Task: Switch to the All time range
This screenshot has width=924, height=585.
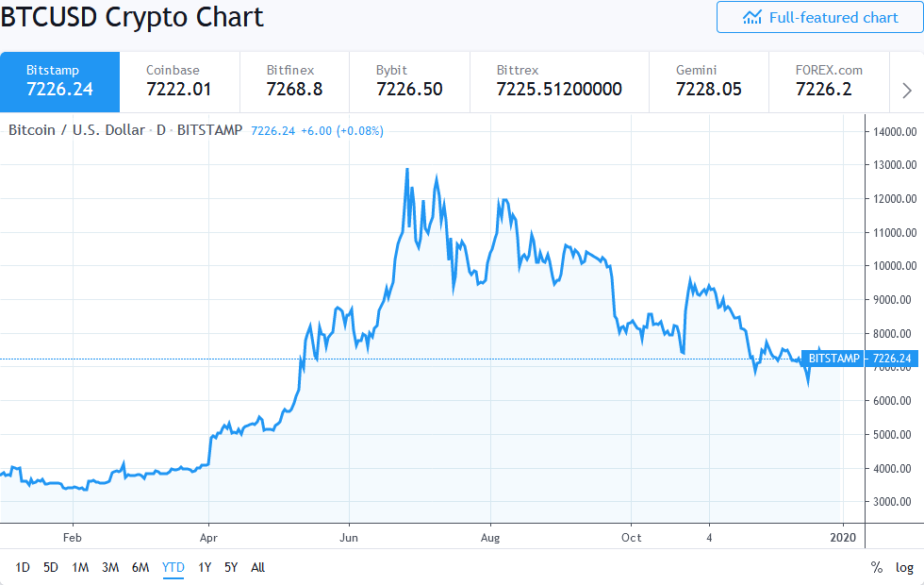Action: click(x=257, y=567)
